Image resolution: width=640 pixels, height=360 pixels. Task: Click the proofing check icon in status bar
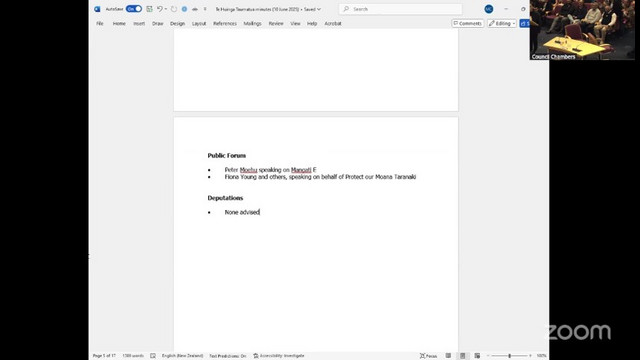click(x=153, y=356)
